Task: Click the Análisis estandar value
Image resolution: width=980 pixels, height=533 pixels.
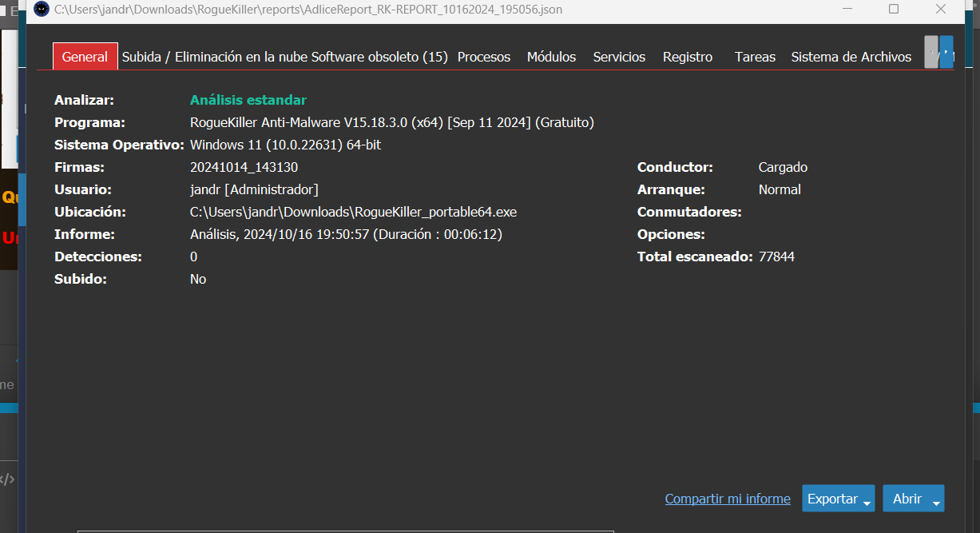Action: [248, 100]
